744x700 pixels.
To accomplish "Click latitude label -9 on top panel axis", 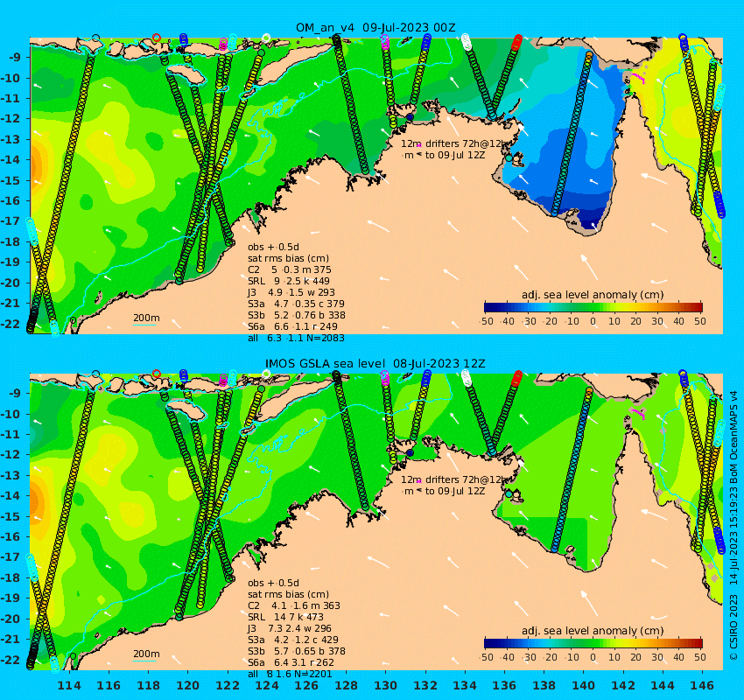I will tap(16, 57).
